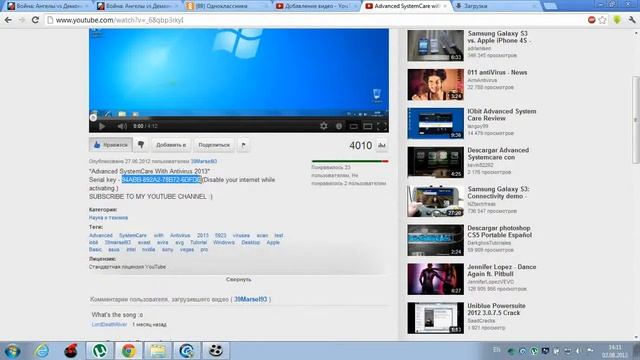Click the green extension icon

click(x=617, y=20)
